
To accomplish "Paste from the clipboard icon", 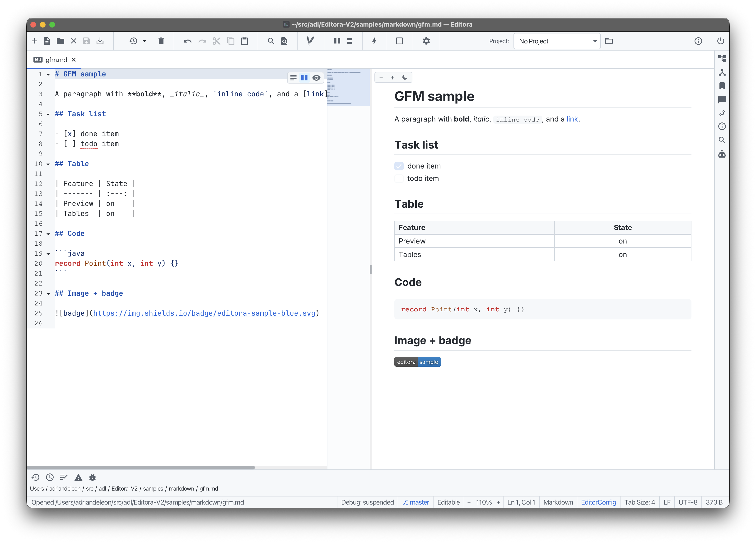I will click(245, 41).
